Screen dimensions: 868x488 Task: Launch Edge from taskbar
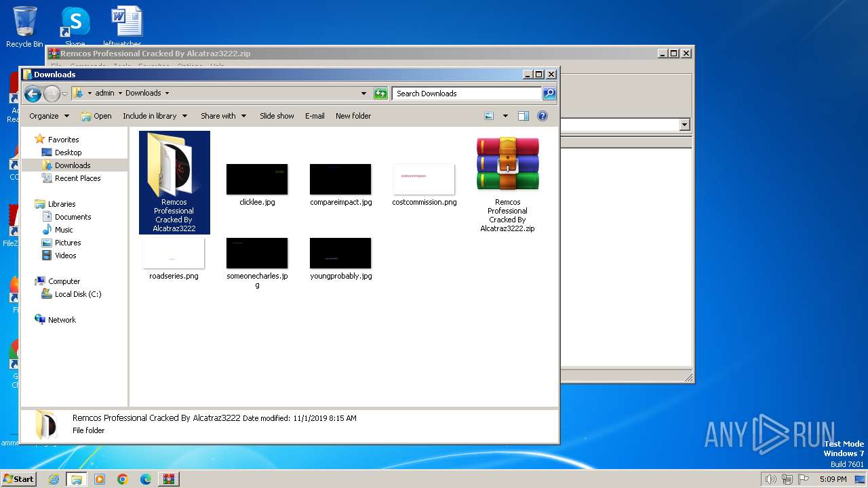[146, 479]
